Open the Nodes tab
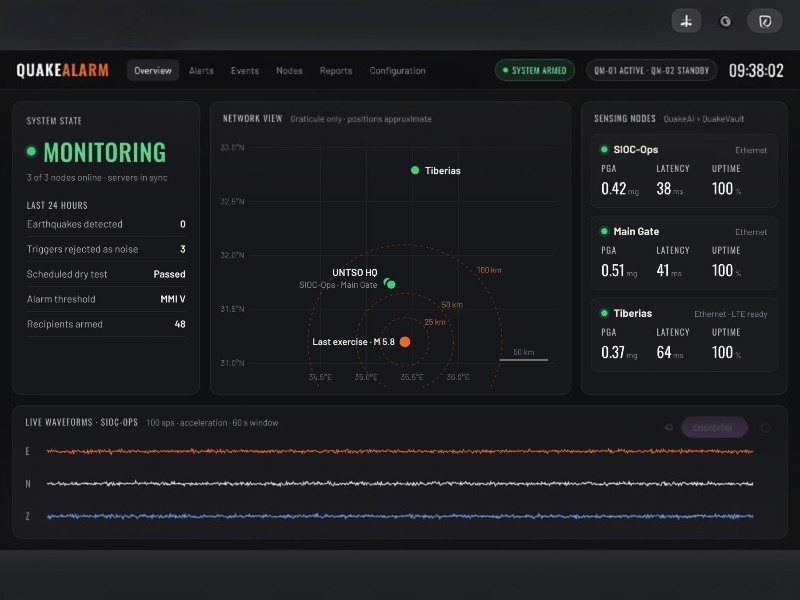This screenshot has width=800, height=600. pos(289,70)
